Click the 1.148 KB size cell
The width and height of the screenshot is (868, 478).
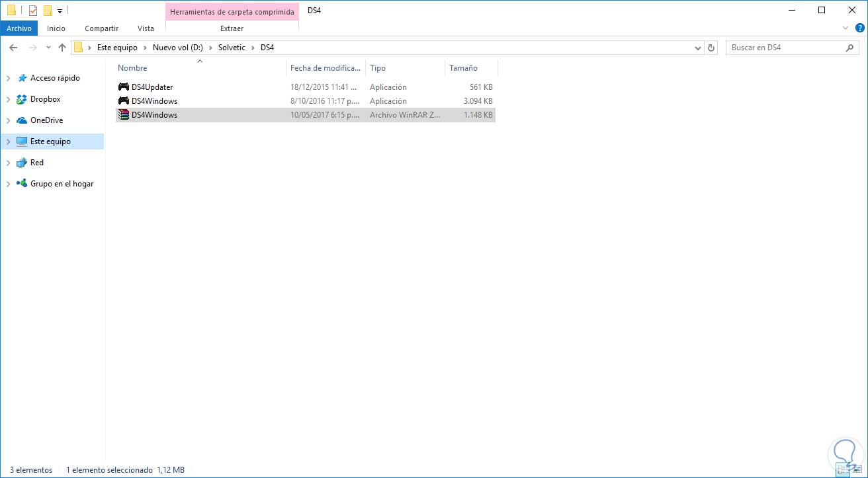pos(478,115)
